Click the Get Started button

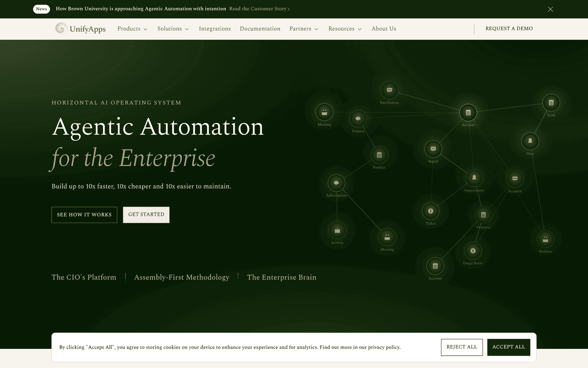tap(146, 215)
